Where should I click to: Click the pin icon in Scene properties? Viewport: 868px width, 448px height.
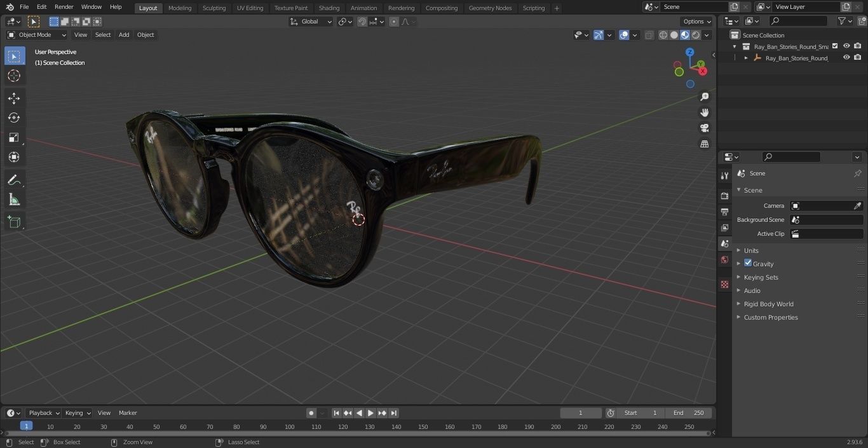tap(857, 173)
